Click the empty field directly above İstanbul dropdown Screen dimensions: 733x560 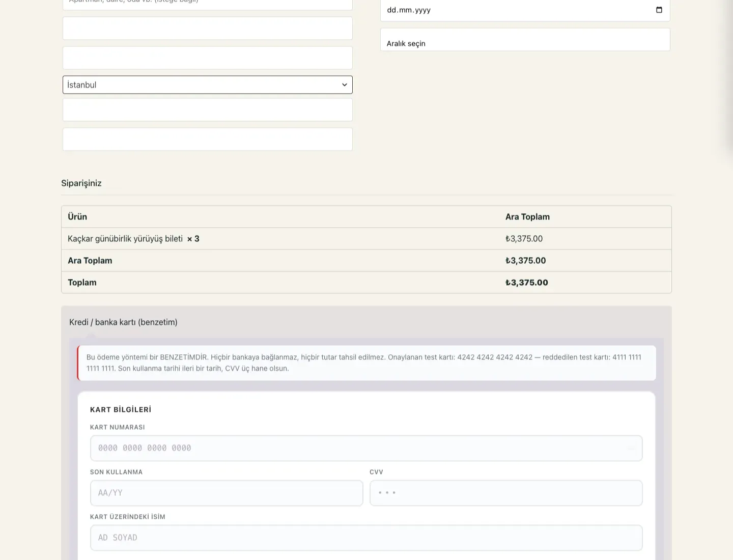tap(208, 58)
